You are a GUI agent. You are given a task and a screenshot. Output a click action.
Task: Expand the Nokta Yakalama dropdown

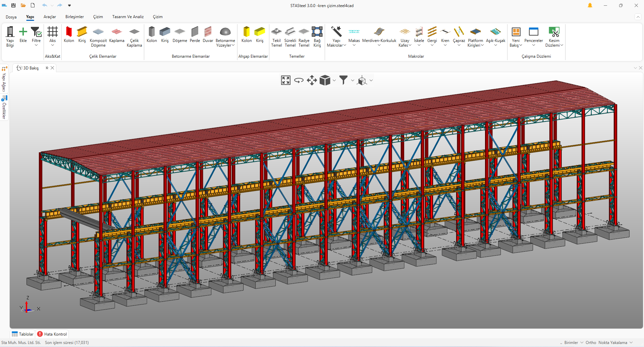point(631,343)
